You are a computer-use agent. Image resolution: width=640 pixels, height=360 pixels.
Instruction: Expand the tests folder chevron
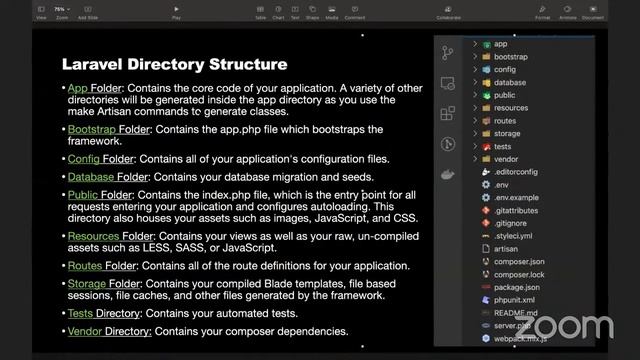pos(475,146)
